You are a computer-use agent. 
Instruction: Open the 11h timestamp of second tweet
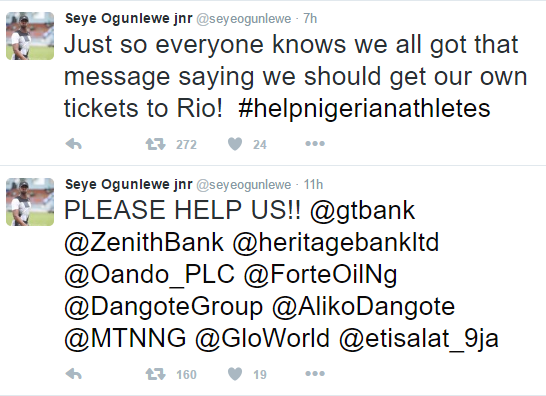(x=313, y=184)
